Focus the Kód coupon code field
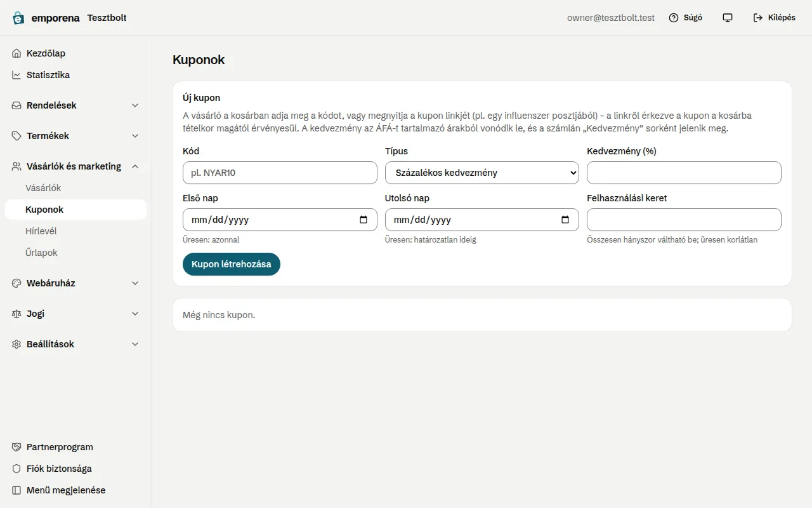The width and height of the screenshot is (812, 508). 280,173
